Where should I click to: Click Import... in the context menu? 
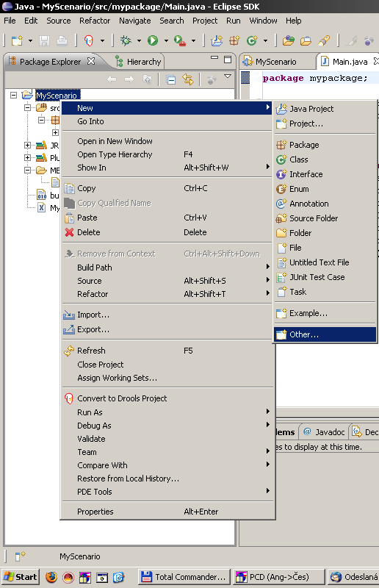(167, 315)
